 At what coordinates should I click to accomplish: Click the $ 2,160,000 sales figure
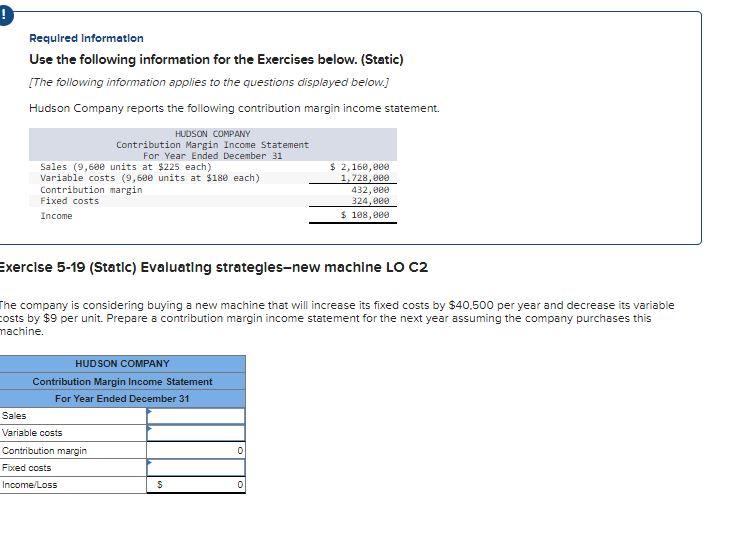coord(360,167)
